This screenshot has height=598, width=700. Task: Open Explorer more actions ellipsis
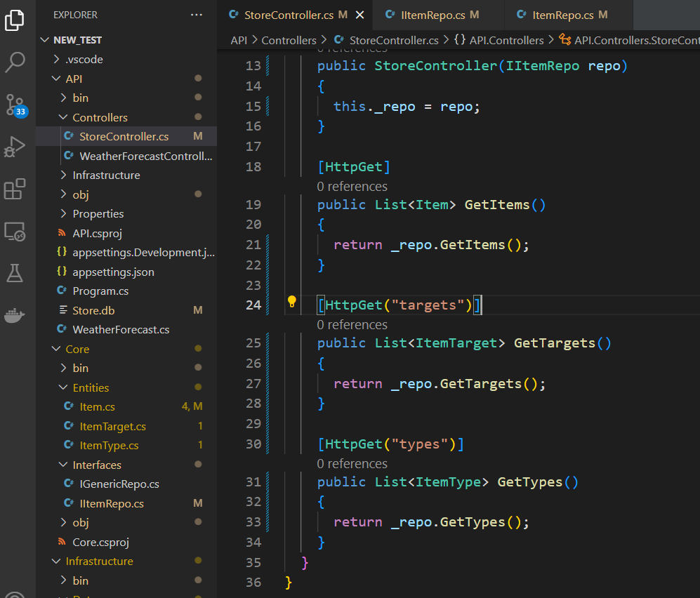click(197, 15)
